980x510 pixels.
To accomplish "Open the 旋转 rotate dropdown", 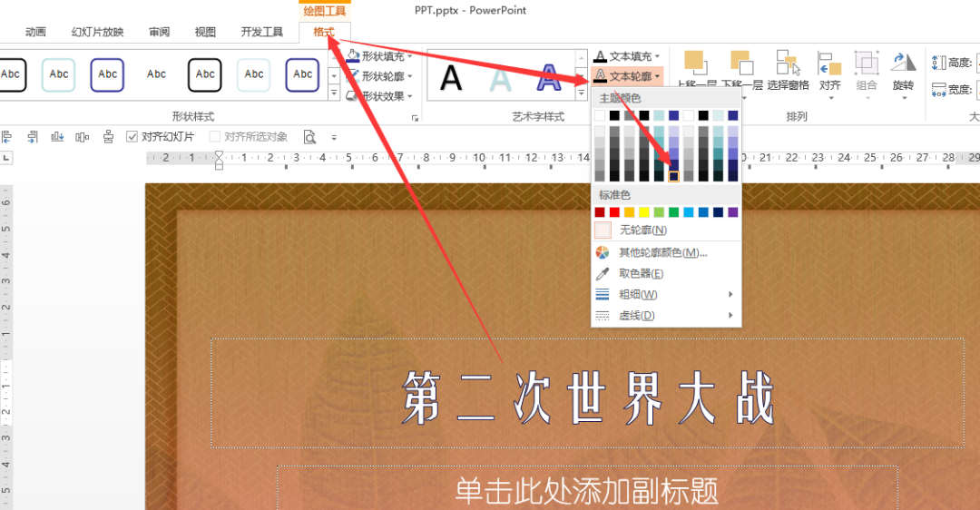I will click(903, 75).
